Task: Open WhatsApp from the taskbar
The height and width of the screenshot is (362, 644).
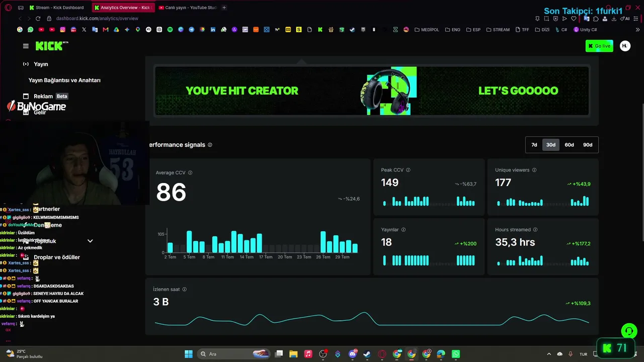Action: [x=456, y=354]
